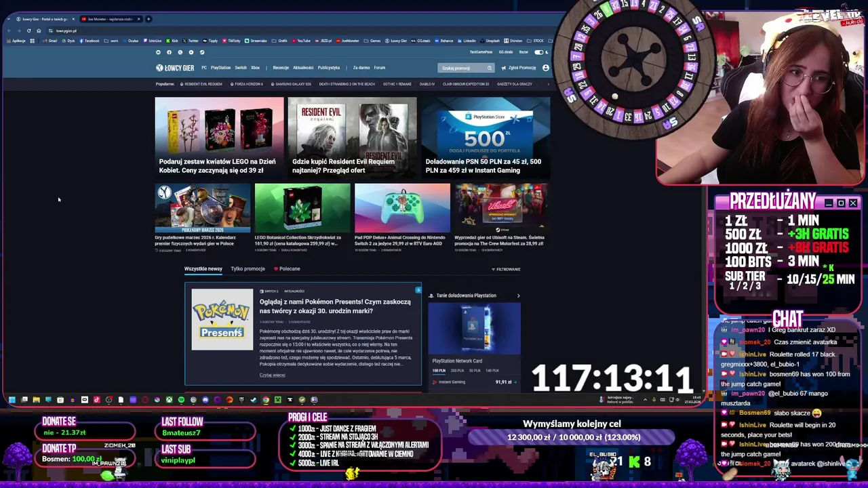Image resolution: width=868 pixels, height=488 pixels.
Task: Click the Oglądaj z nami Pokémon Presents headline
Action: coord(335,306)
